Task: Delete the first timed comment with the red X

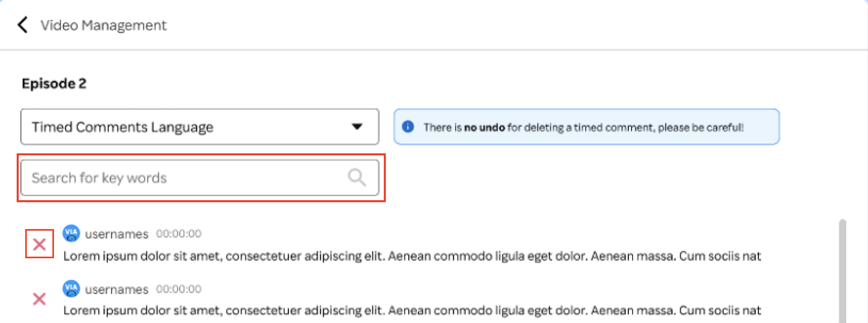Action: point(39,244)
